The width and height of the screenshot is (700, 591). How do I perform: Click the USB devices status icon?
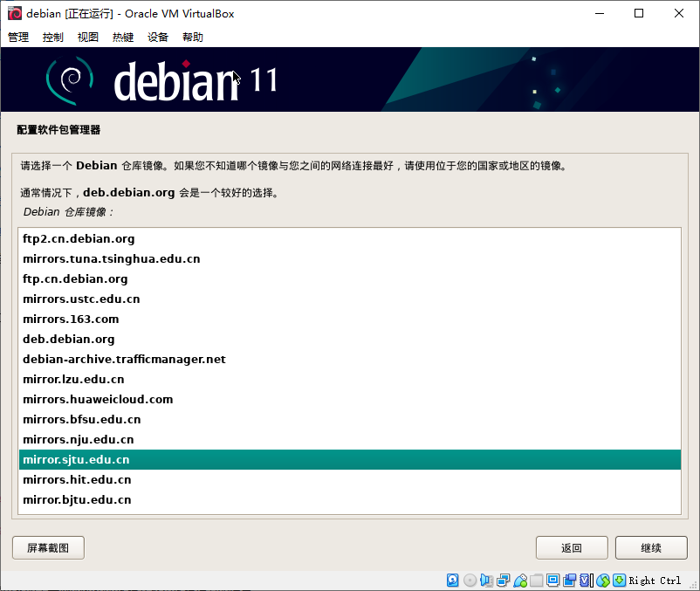pyautogui.click(x=520, y=580)
